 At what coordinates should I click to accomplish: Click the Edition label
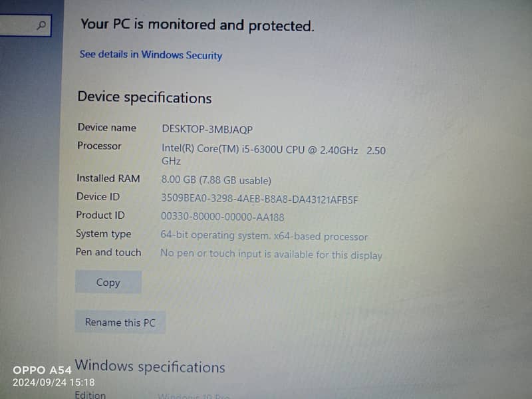click(x=90, y=394)
